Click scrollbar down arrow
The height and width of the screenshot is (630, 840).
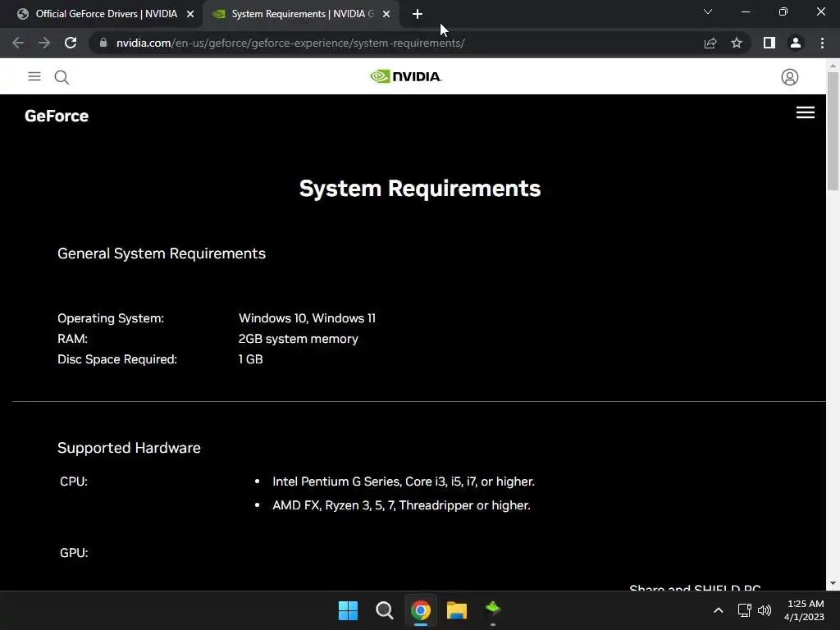click(x=833, y=583)
